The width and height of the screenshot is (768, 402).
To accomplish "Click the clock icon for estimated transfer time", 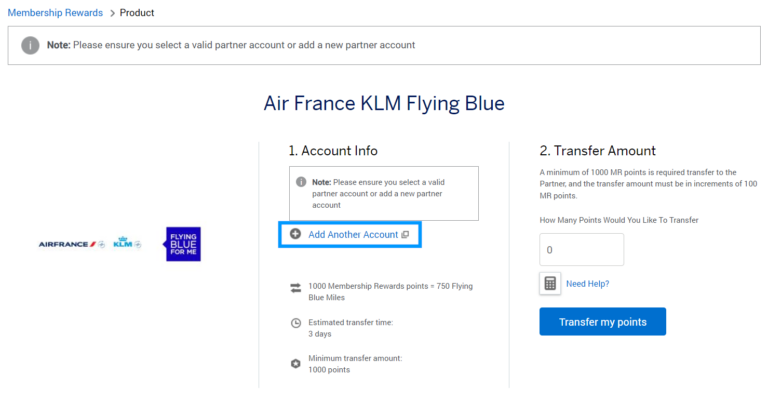I will point(296,323).
